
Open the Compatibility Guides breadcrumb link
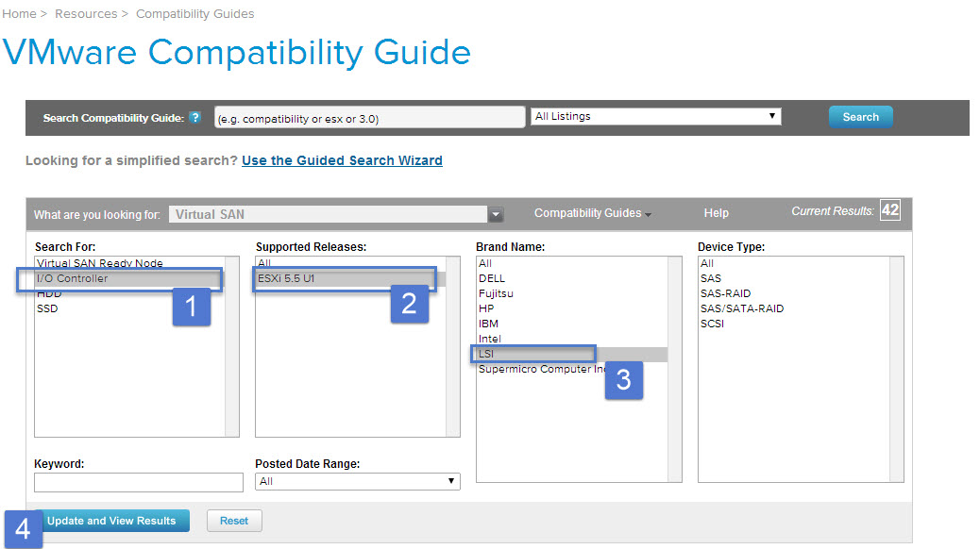pyautogui.click(x=195, y=14)
